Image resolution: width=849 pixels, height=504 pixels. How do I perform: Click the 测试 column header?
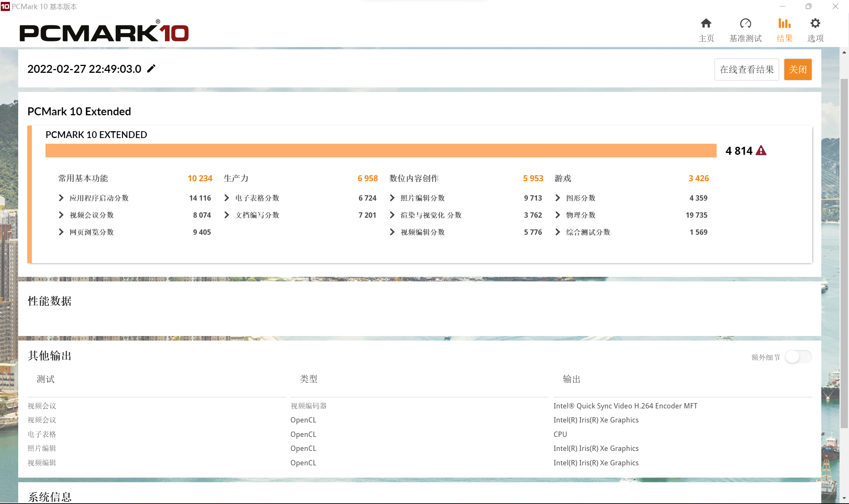tap(46, 379)
